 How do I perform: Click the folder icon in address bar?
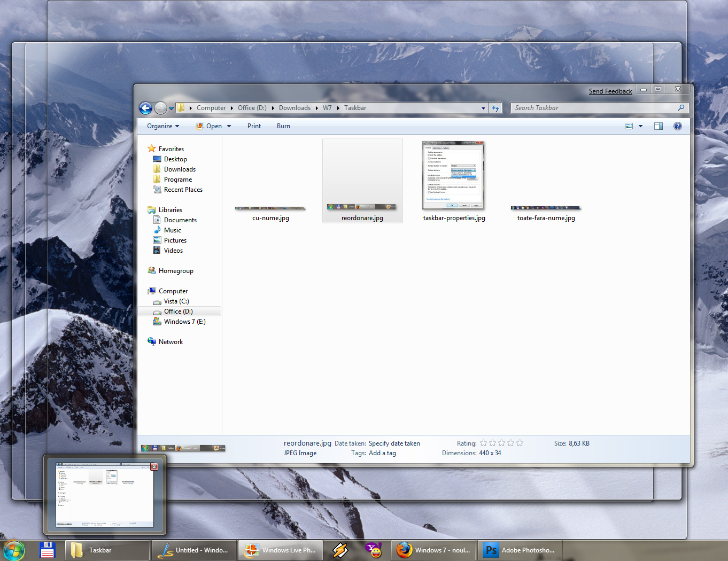pos(181,108)
